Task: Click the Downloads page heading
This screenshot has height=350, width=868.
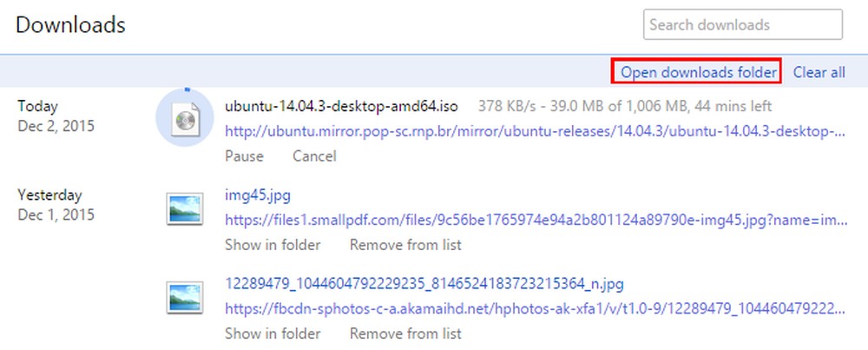Action: pos(71,25)
